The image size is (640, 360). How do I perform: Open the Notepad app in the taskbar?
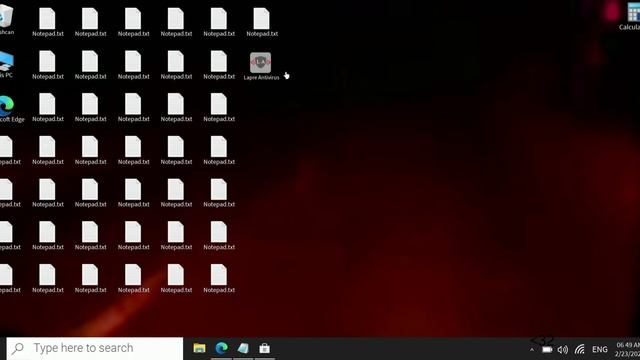pyautogui.click(x=243, y=348)
